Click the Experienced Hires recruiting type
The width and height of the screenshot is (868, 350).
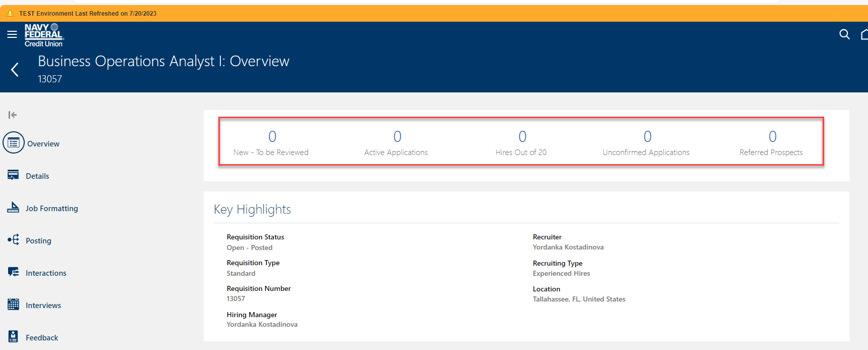pos(561,273)
